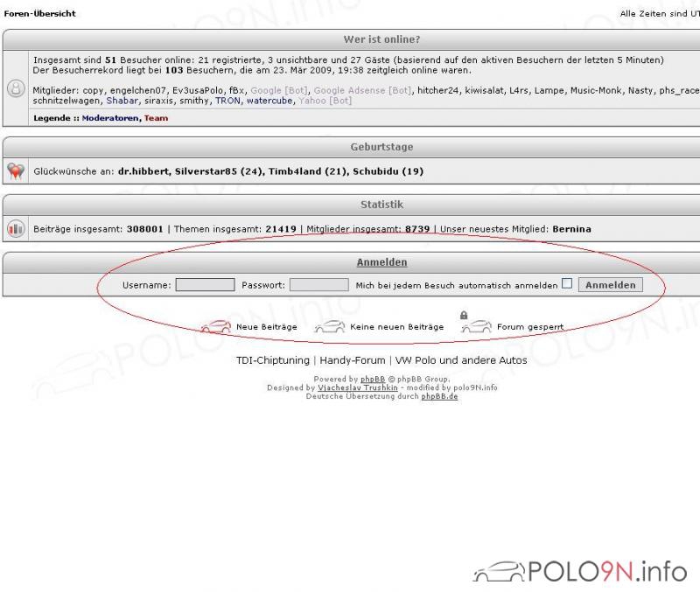Viewport: 700px width, 592px height.
Task: Click the Anmelden submit button
Action: pyautogui.click(x=610, y=284)
